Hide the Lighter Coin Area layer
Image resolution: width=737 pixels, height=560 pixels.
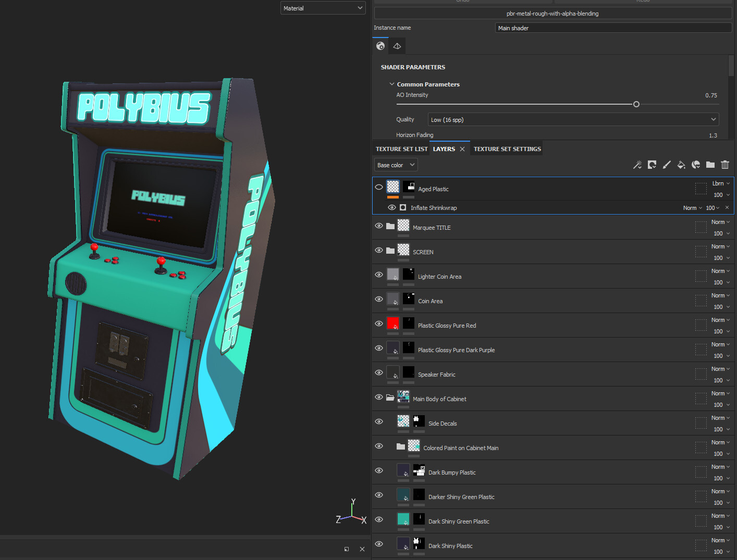pos(379,275)
